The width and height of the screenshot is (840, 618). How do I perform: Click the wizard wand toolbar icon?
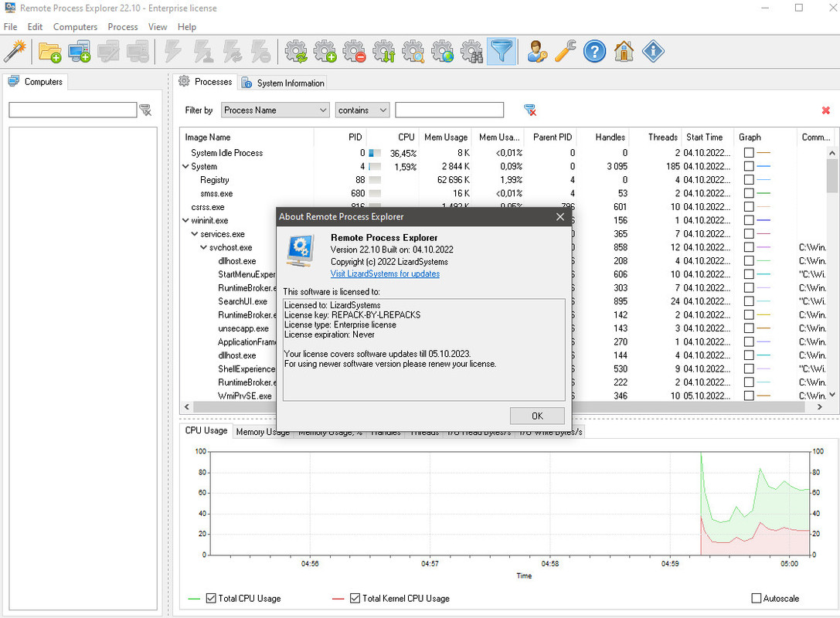(15, 52)
